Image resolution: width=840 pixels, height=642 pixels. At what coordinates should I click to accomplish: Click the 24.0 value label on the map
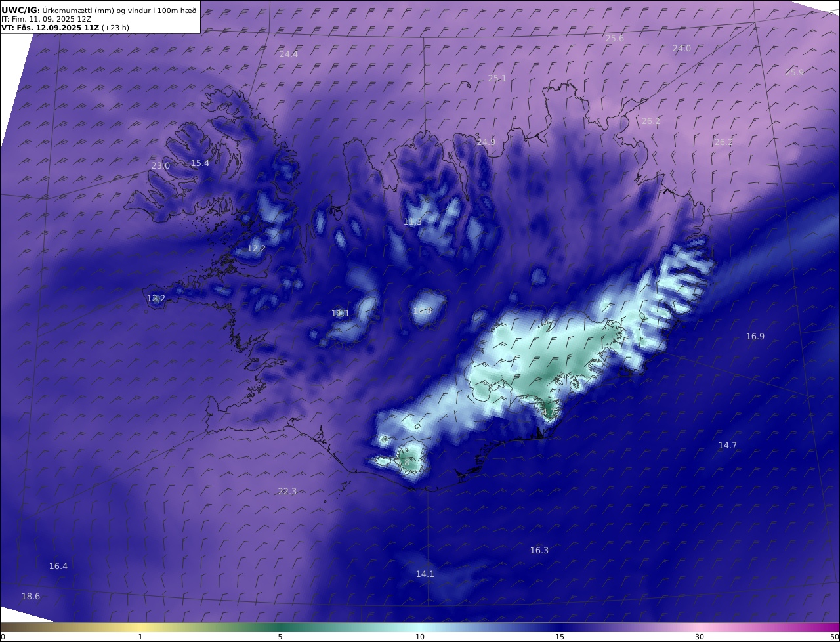[682, 49]
